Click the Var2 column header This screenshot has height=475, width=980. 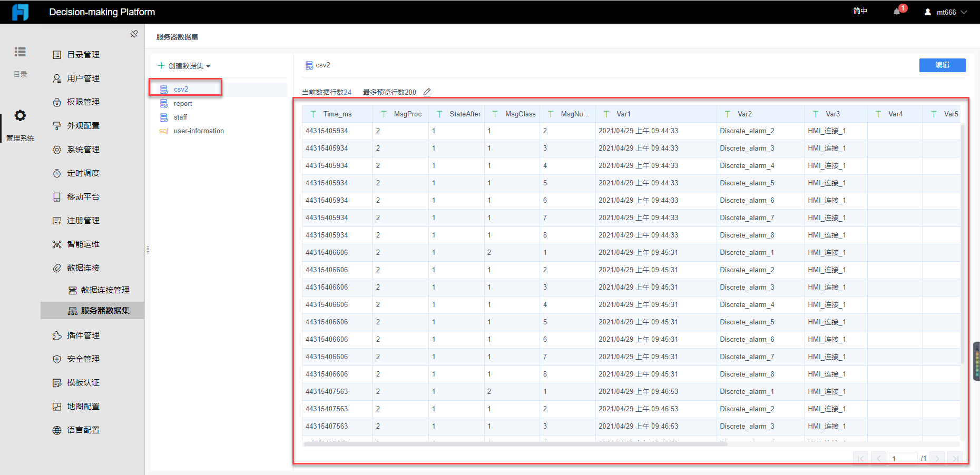pos(761,114)
